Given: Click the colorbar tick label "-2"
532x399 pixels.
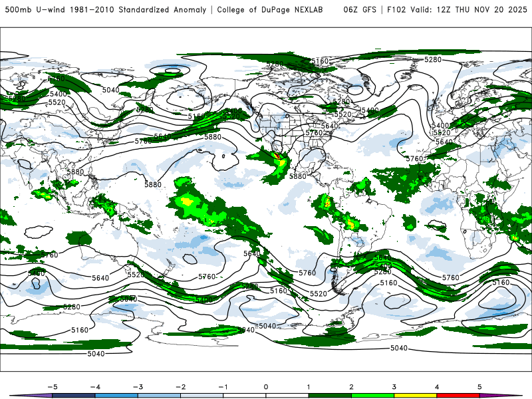Looking at the screenshot, I should click(180, 387).
